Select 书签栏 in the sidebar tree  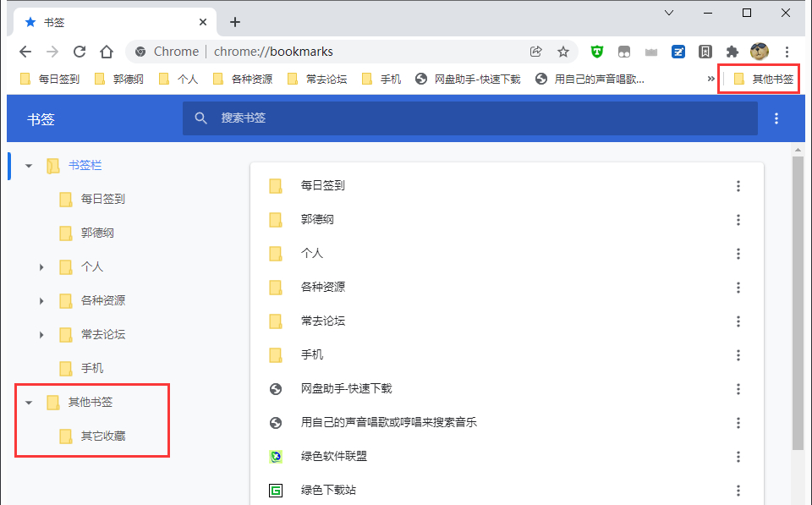[x=85, y=165]
